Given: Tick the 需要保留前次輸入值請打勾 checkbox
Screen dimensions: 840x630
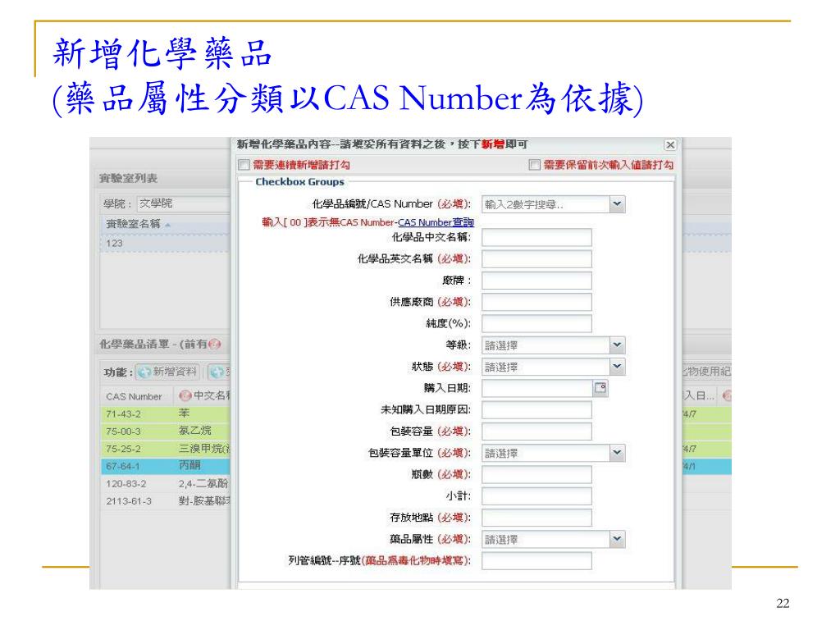Looking at the screenshot, I should (x=533, y=164).
